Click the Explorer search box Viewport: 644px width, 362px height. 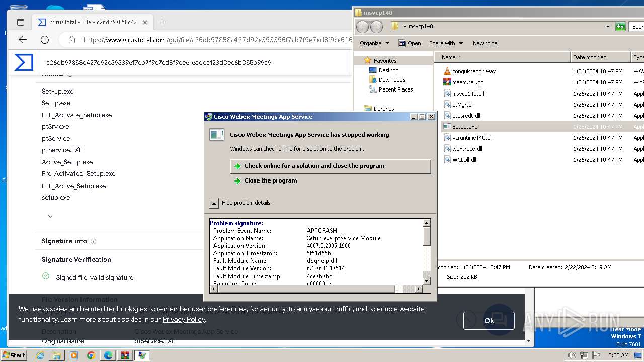click(x=637, y=27)
